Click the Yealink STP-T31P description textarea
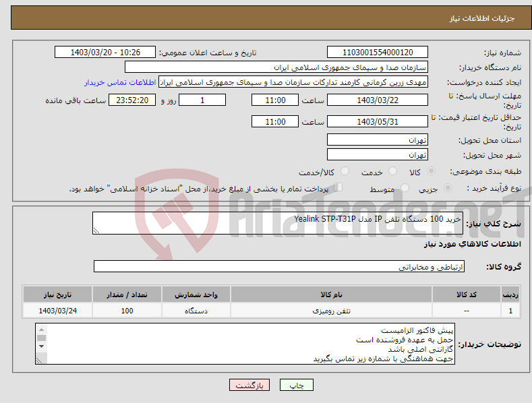This screenshot has width=532, height=403. click(278, 223)
